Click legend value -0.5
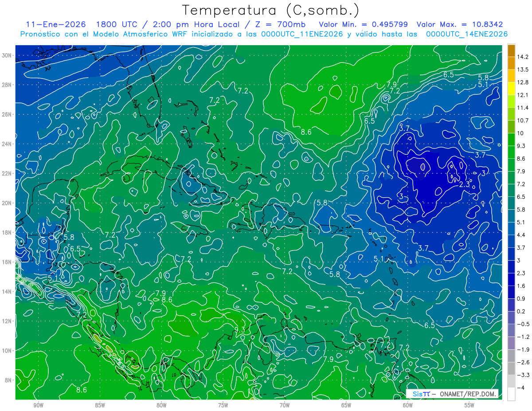 tap(524, 324)
